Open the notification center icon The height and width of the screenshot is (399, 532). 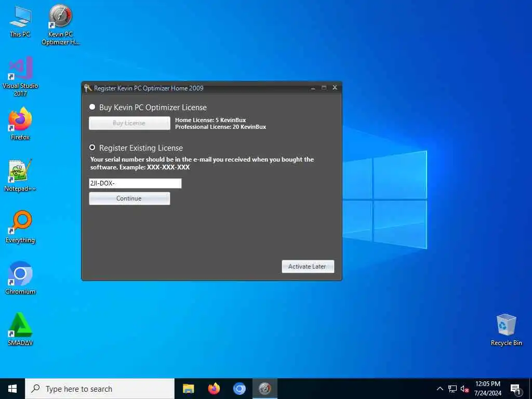[516, 389]
